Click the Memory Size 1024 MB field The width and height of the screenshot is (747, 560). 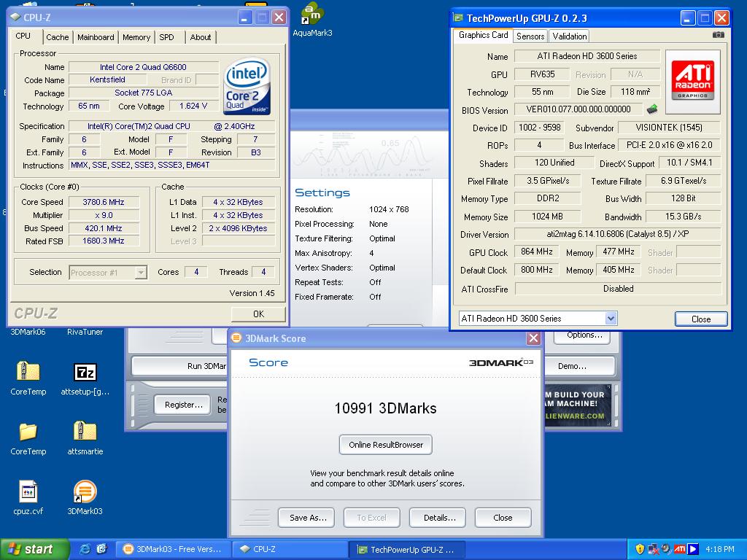coord(547,217)
